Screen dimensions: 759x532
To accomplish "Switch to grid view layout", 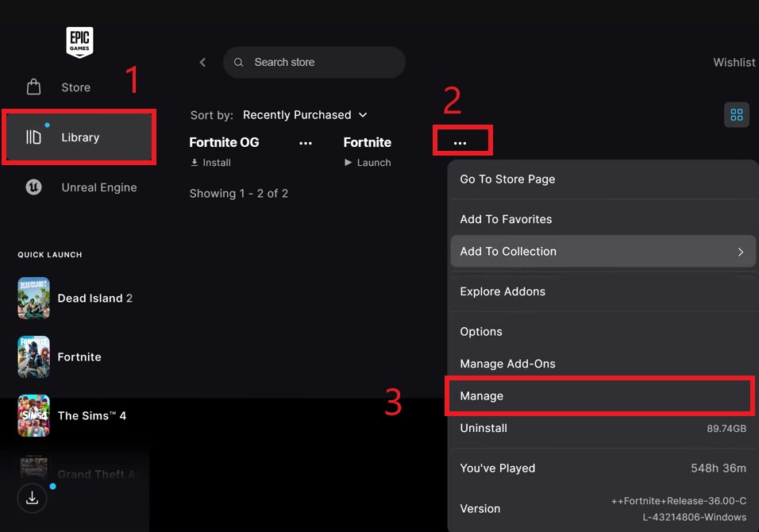I will (736, 115).
